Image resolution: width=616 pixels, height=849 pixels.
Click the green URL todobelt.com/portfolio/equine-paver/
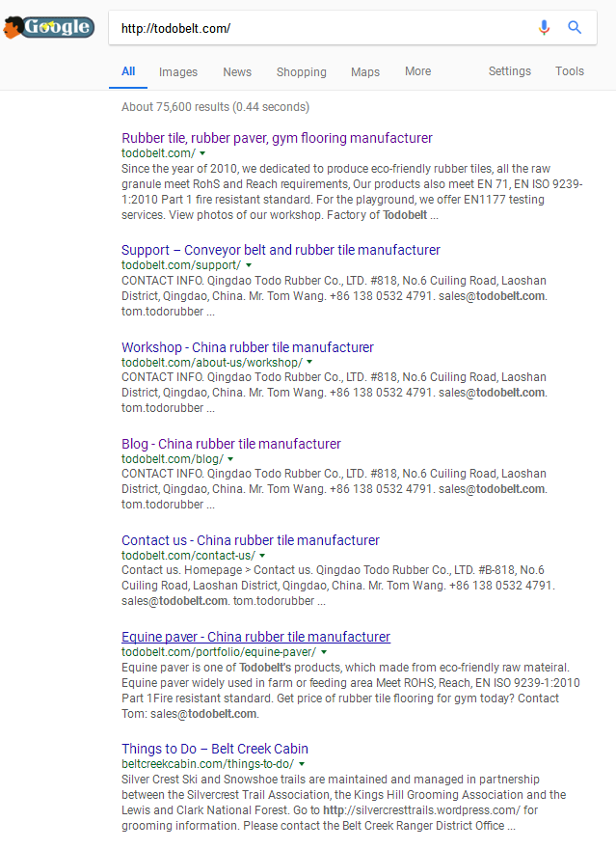(219, 652)
